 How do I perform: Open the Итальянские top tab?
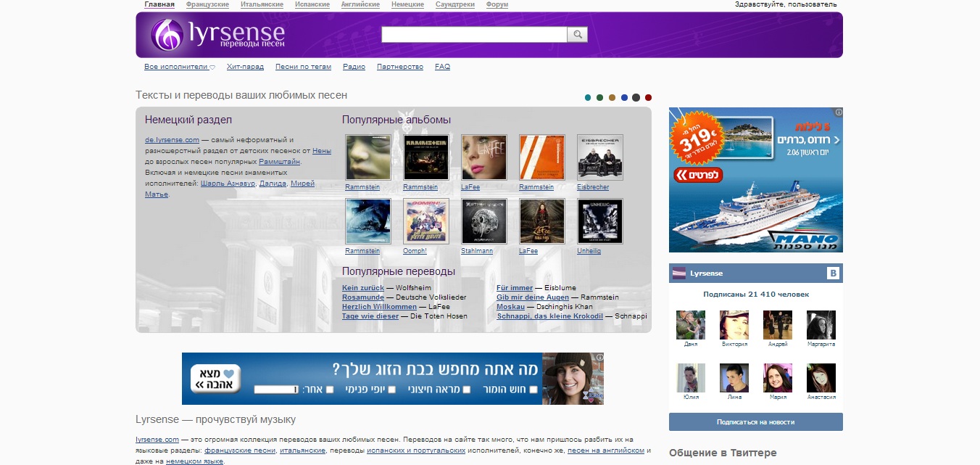coord(262,4)
